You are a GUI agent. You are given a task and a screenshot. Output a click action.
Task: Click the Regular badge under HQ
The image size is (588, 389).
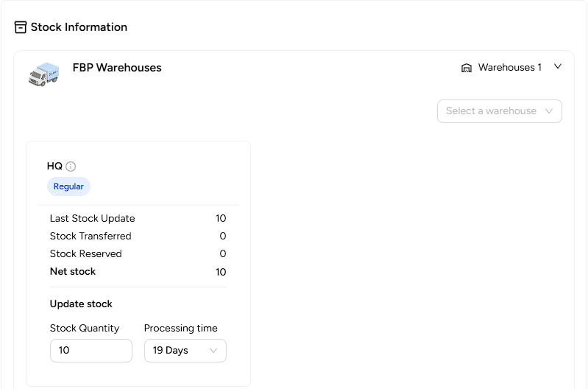point(68,186)
